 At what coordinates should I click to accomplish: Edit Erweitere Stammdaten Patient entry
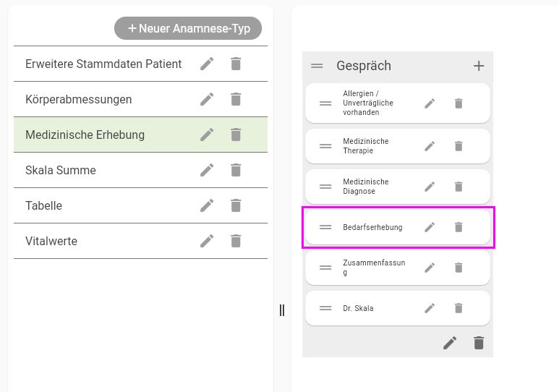coord(207,64)
